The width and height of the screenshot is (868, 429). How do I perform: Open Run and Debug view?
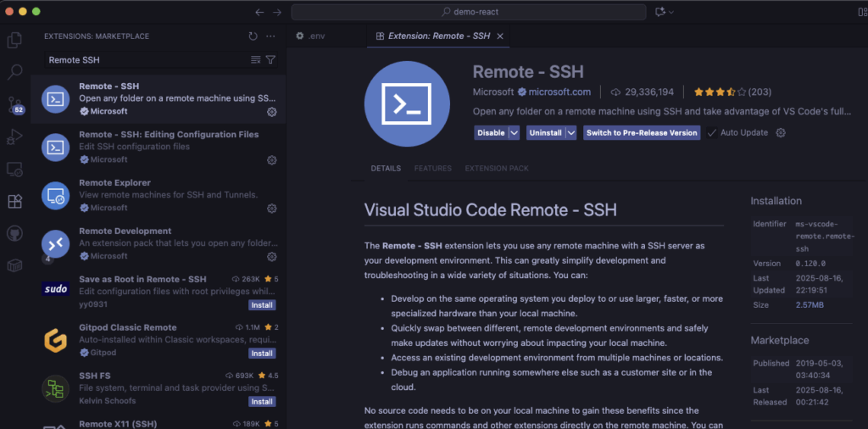(x=14, y=136)
